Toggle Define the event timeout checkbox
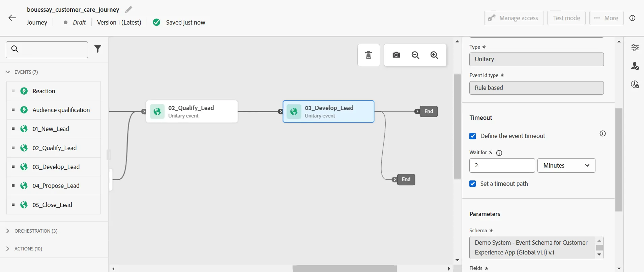 473,136
